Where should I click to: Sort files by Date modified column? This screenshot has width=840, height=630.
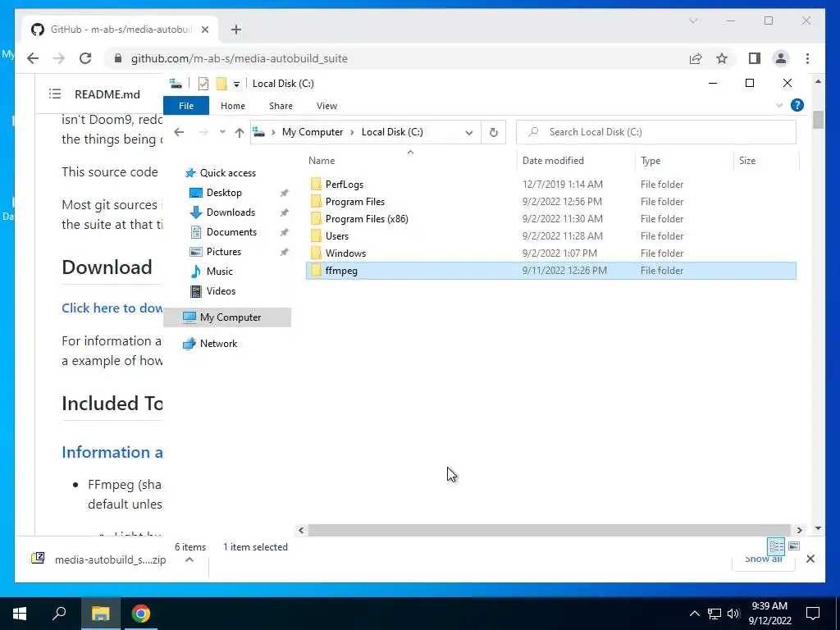tap(553, 161)
